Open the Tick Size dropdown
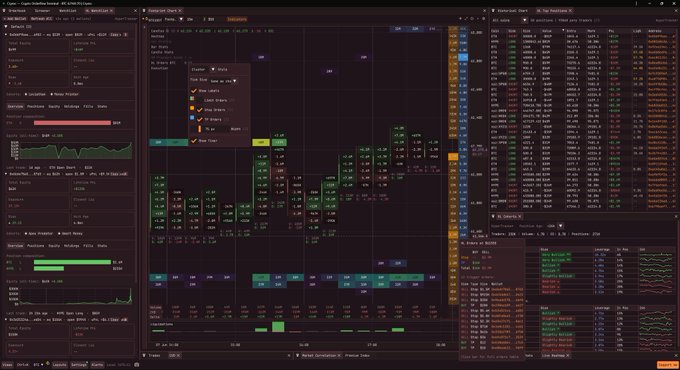Viewport: 680px width, 370px height. (223, 81)
